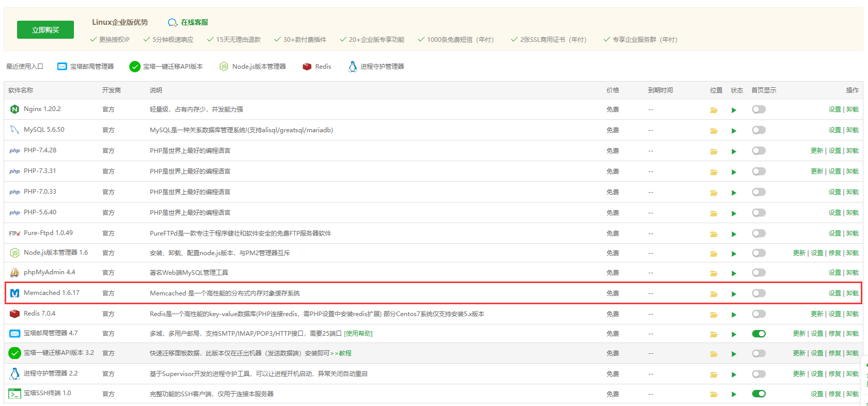Open the folder icon for Pure-Ftpd 1.0.49
Viewport: 868px width, 406px height.
point(713,234)
